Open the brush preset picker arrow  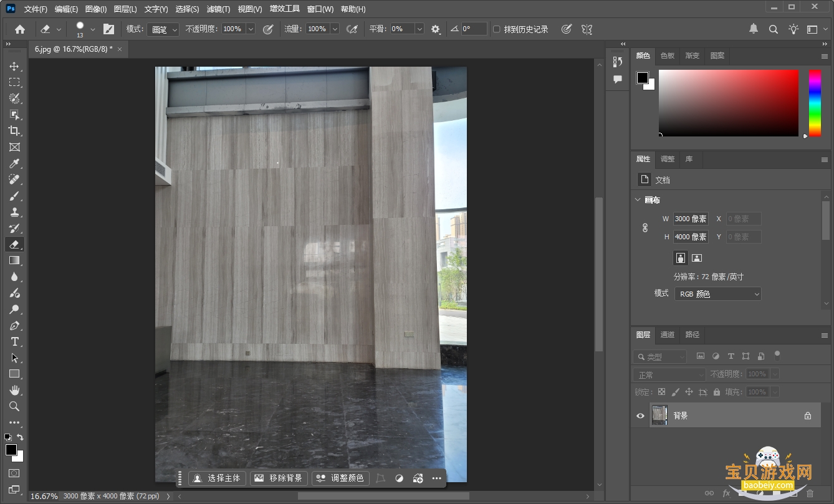pyautogui.click(x=93, y=29)
